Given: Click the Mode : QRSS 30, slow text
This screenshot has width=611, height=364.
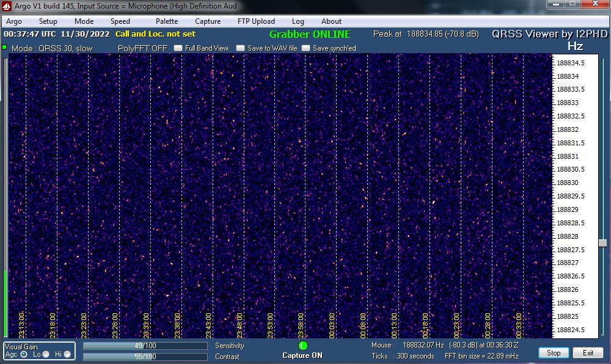Looking at the screenshot, I should (52, 49).
